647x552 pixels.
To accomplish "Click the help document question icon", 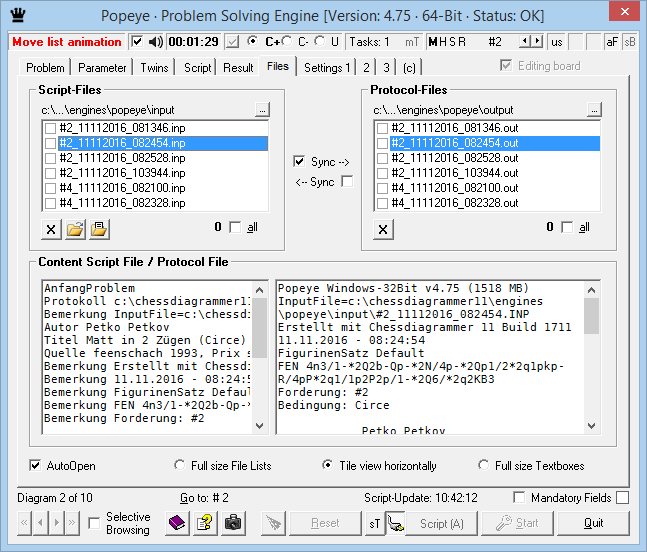I will 205,523.
